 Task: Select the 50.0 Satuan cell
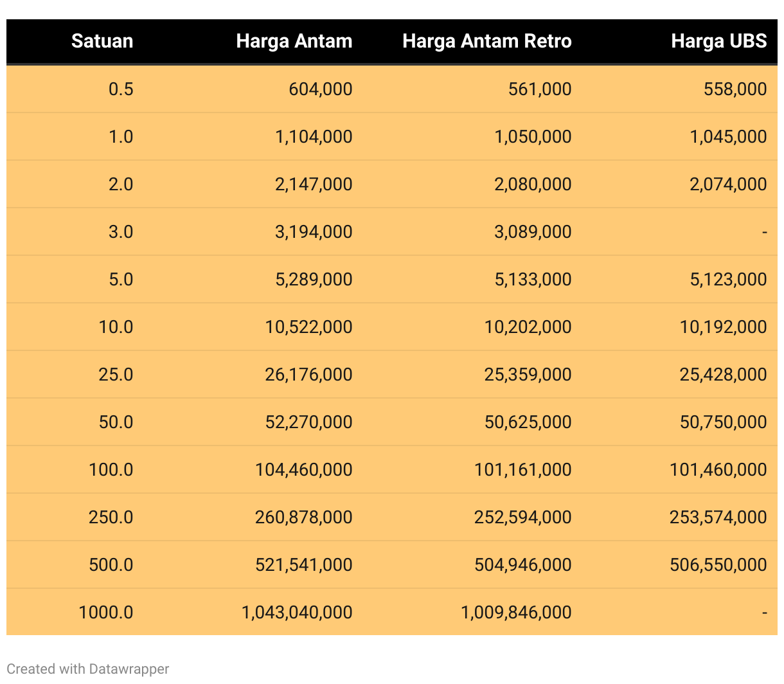tap(116, 422)
